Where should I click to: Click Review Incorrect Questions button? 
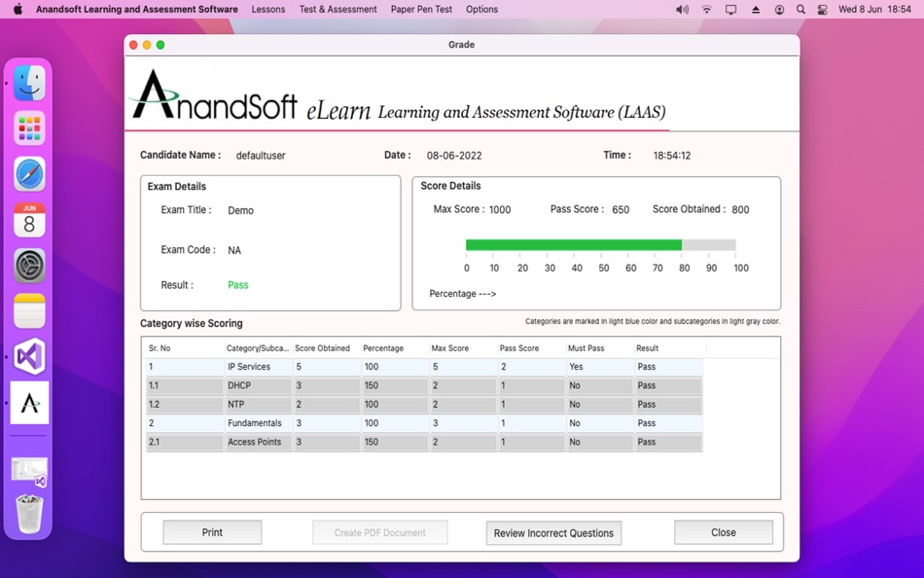coord(553,533)
